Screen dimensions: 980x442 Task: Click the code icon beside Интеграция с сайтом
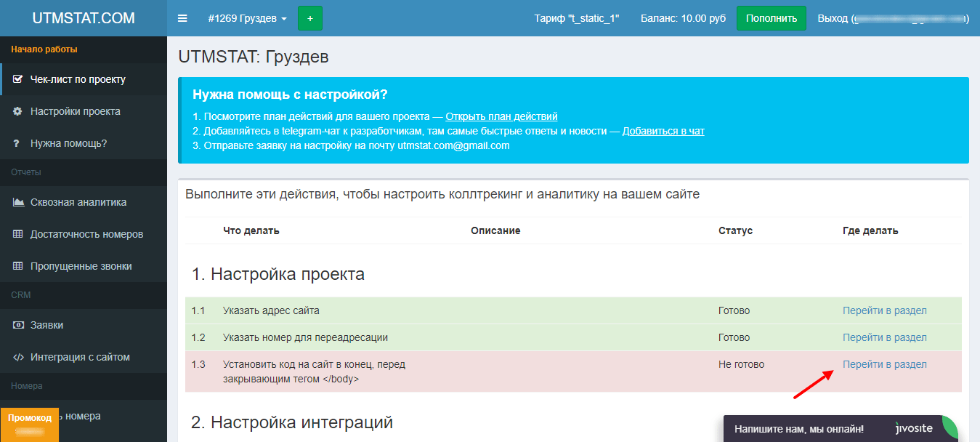click(19, 357)
